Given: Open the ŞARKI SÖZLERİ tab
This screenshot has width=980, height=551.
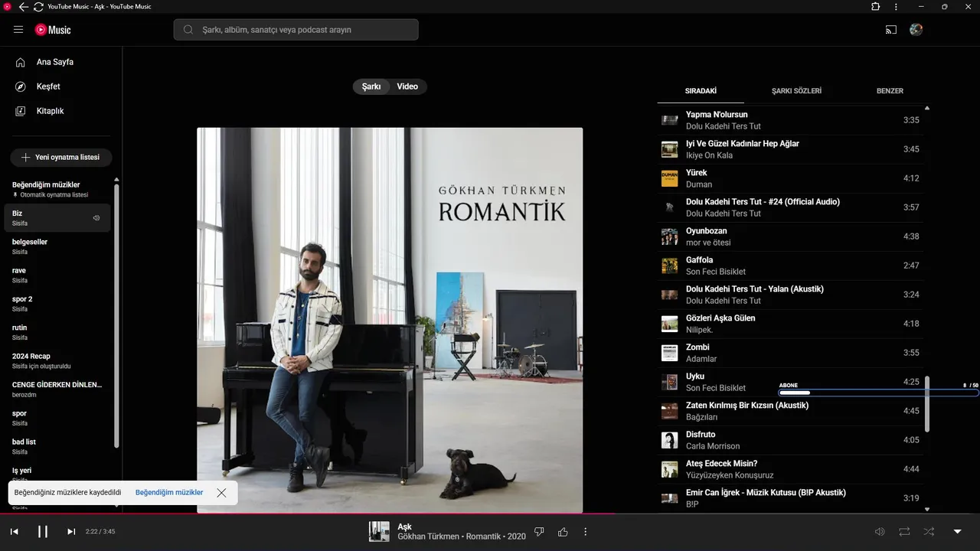Looking at the screenshot, I should (796, 90).
